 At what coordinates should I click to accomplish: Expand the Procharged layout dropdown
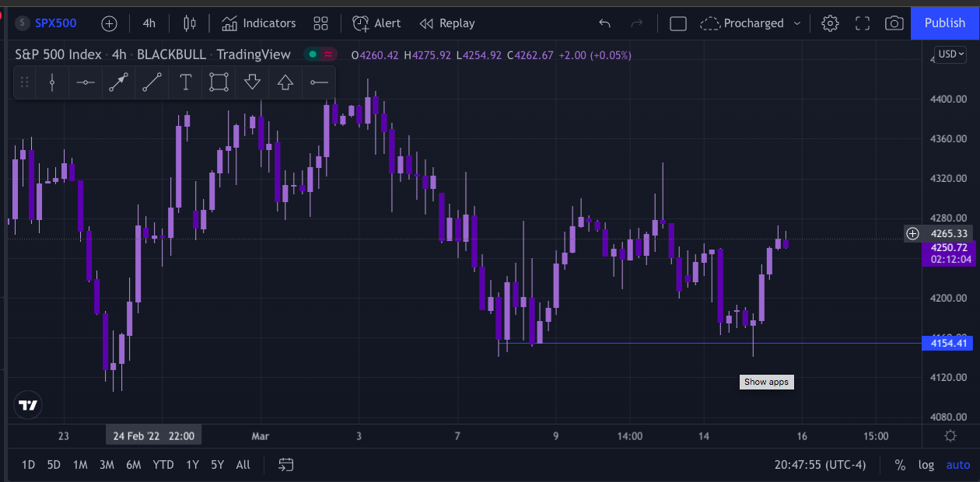pyautogui.click(x=796, y=23)
